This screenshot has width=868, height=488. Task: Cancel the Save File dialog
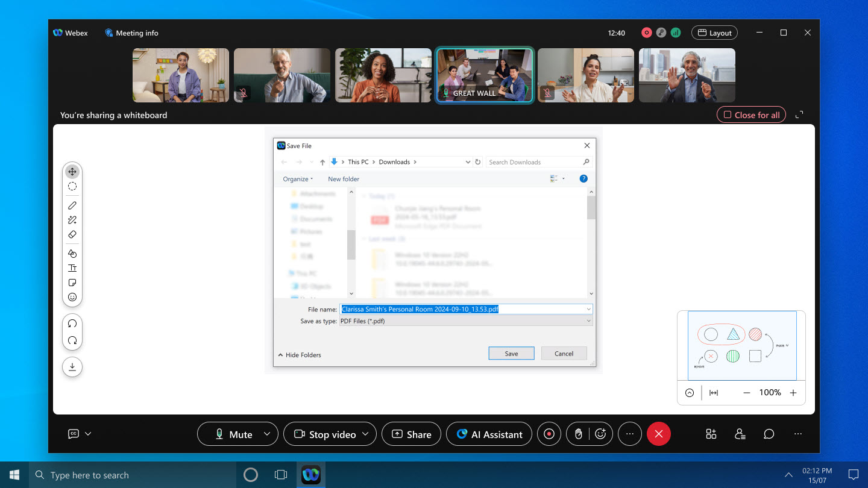[564, 354]
